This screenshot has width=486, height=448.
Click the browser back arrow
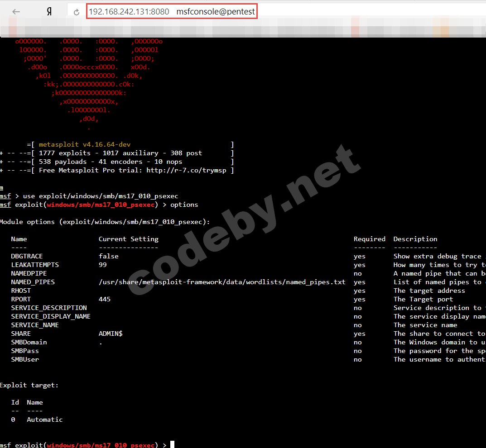click(16, 12)
